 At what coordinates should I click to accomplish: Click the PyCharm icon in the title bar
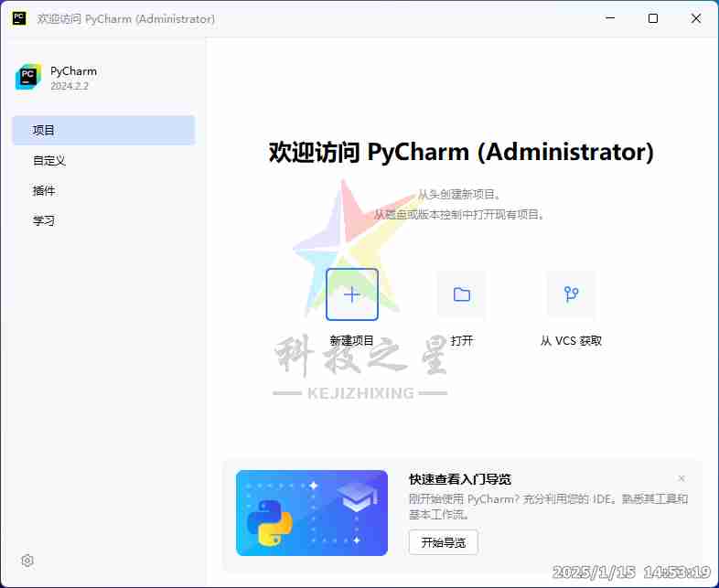19,19
